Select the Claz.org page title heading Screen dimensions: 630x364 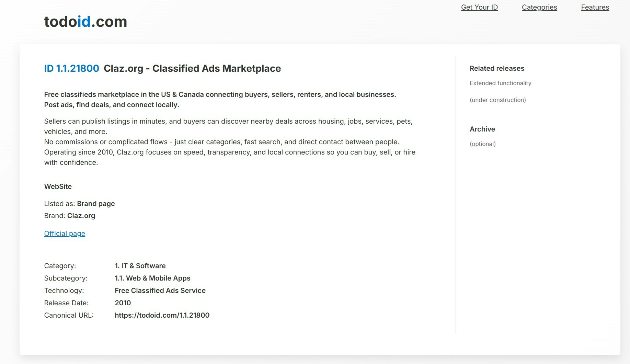click(192, 68)
